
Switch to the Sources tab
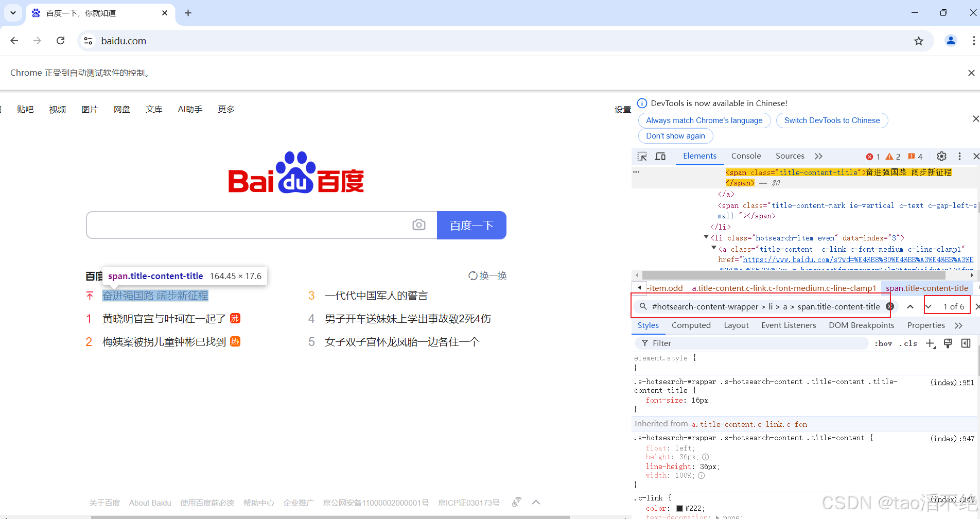[790, 156]
